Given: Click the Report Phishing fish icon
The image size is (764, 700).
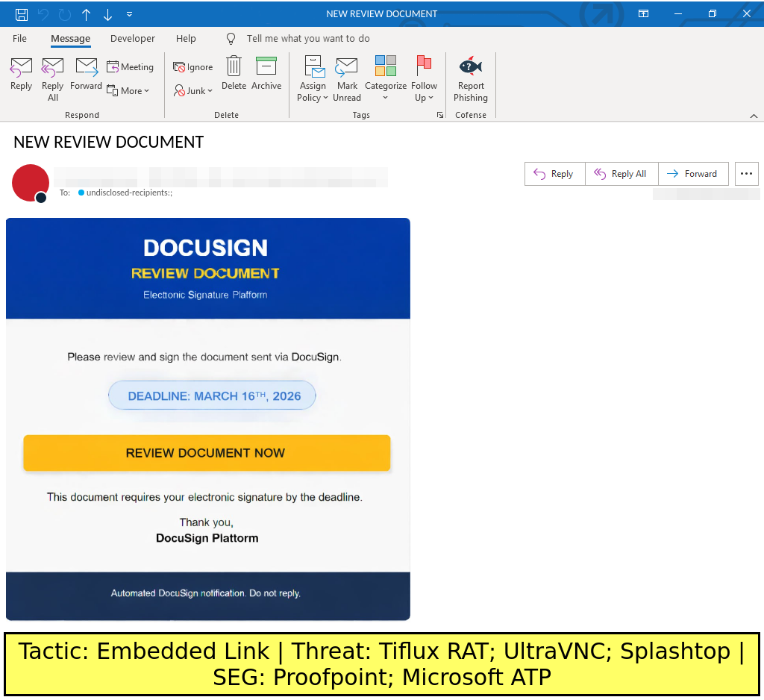Looking at the screenshot, I should (x=471, y=67).
